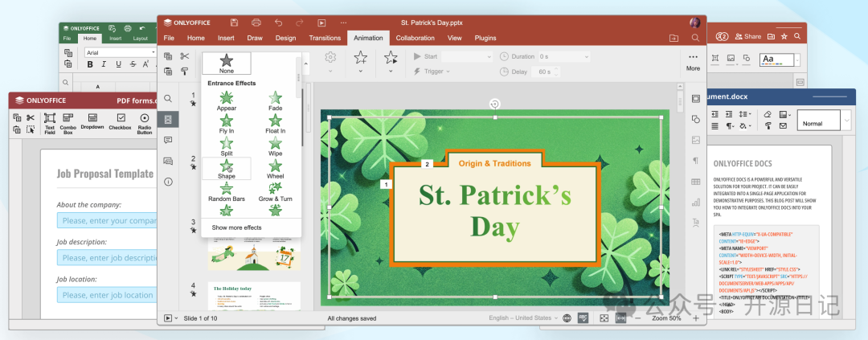Open the search icon in left sidebar
Image resolution: width=868 pixels, height=340 pixels.
coord(168,98)
